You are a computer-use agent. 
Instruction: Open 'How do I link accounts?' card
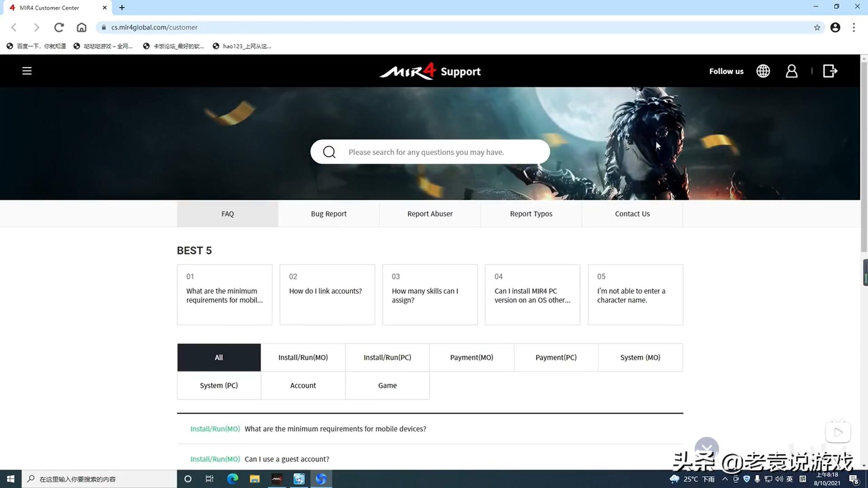(x=327, y=295)
